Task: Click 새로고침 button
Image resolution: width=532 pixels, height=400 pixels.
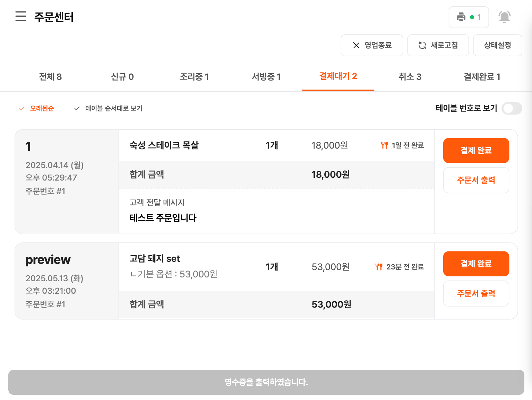Action: click(438, 45)
